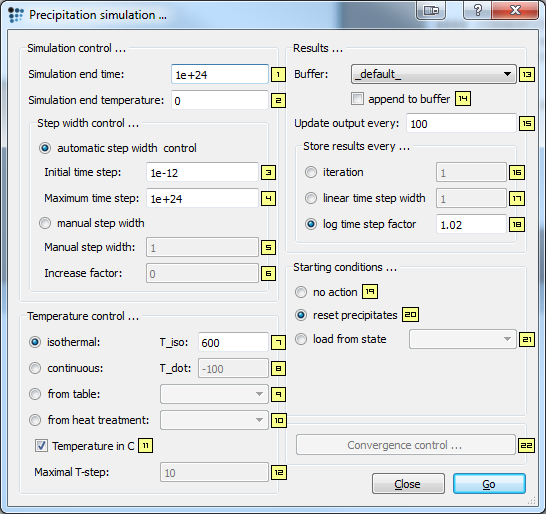Screen dimensions: 546x514
Task: Click the Simulation end temperature field
Action: pos(220,100)
